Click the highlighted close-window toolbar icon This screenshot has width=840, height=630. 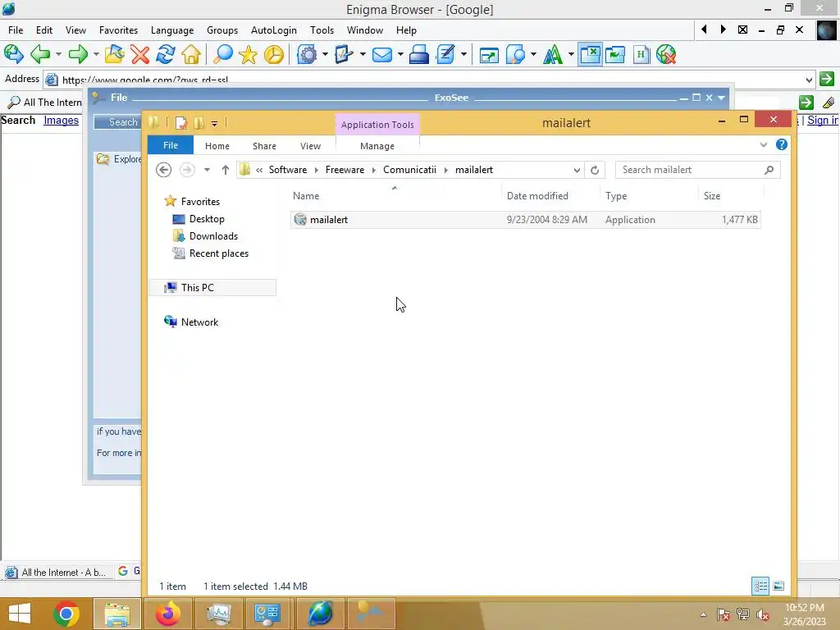click(590, 54)
